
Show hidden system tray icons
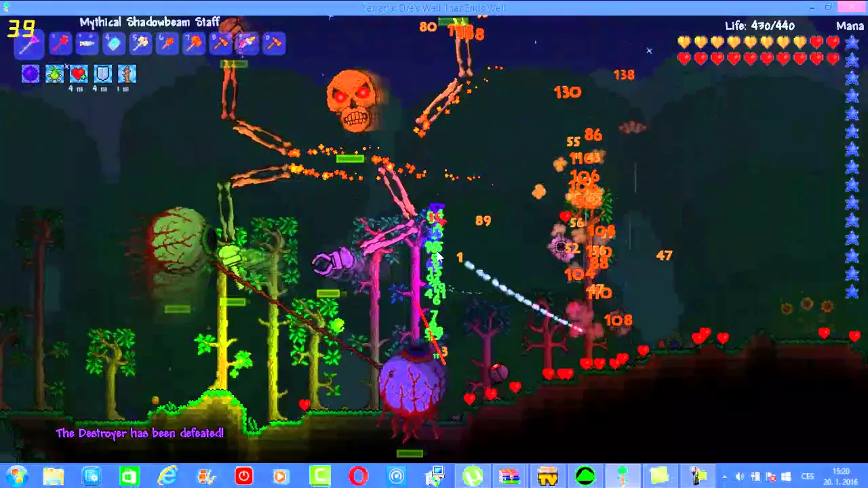coord(724,476)
